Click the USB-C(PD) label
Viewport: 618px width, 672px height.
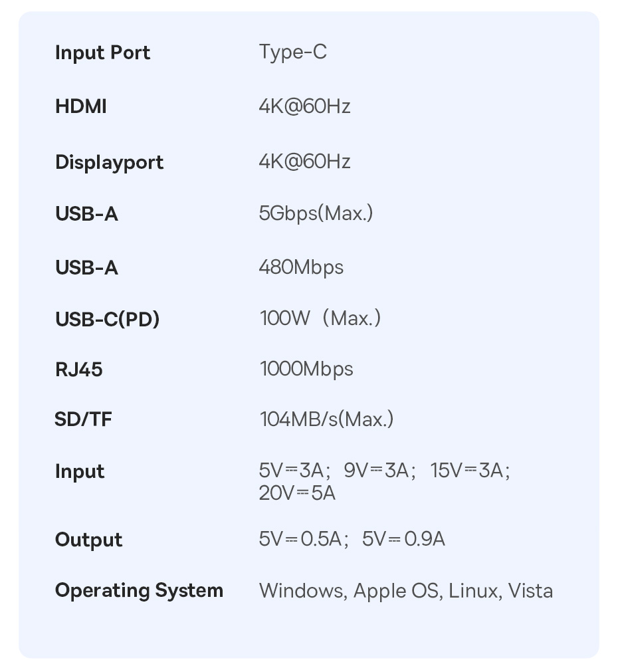[107, 319]
